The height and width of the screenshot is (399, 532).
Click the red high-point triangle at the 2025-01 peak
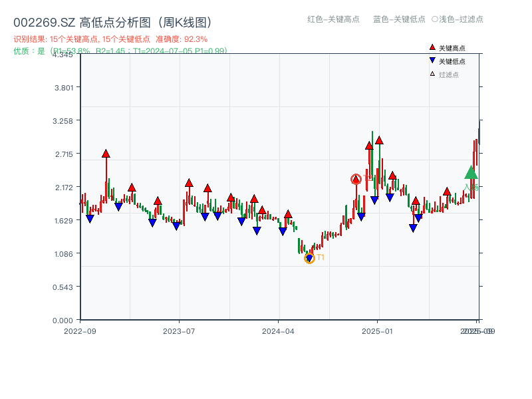[x=379, y=141]
